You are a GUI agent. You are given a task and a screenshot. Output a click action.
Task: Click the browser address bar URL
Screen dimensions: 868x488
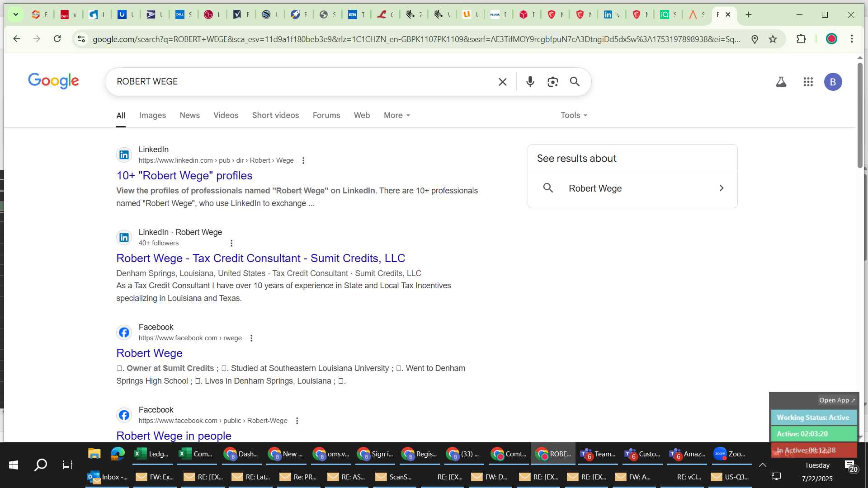[416, 39]
